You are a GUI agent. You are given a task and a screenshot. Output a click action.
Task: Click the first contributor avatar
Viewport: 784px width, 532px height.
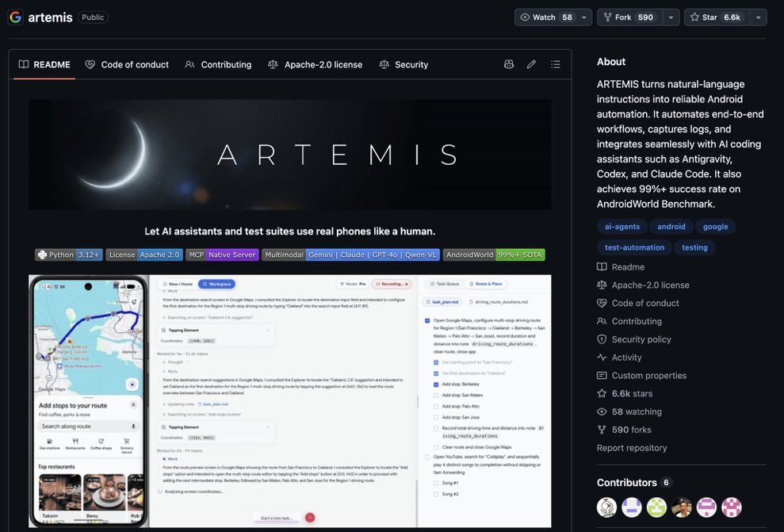pos(607,507)
